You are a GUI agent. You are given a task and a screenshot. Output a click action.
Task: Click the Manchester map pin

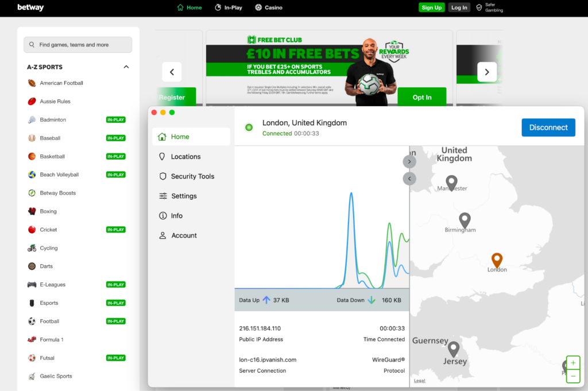point(451,183)
